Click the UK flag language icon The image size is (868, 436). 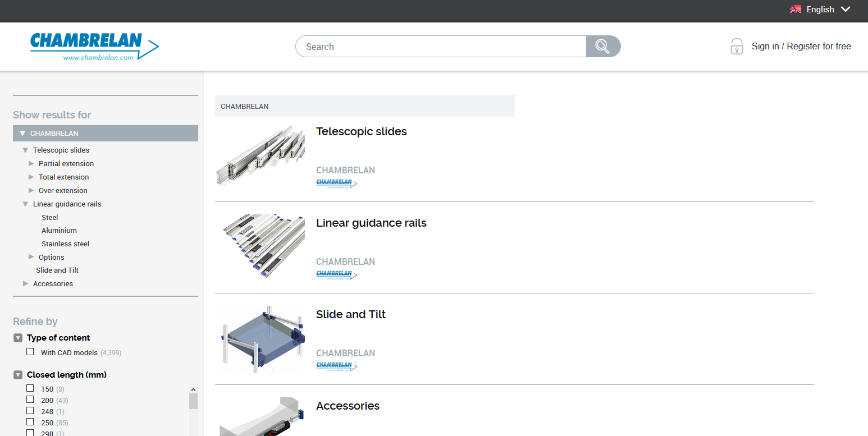coord(795,10)
